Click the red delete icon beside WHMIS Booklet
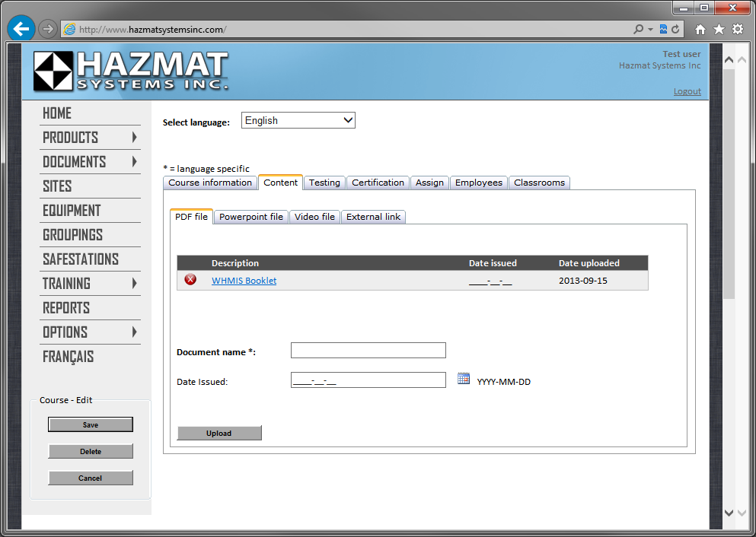Image resolution: width=756 pixels, height=537 pixels. 190,280
